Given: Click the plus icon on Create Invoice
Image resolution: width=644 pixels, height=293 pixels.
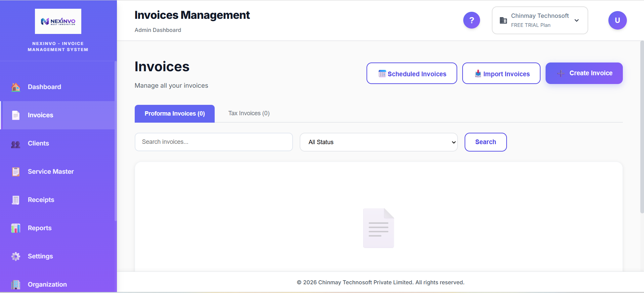Looking at the screenshot, I should [x=561, y=73].
